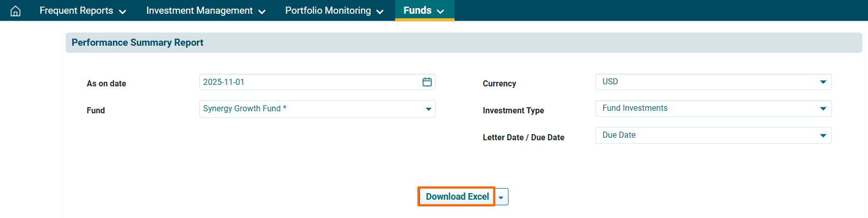The width and height of the screenshot is (868, 218).
Task: Click the "Fund" field label
Action: (x=96, y=111)
